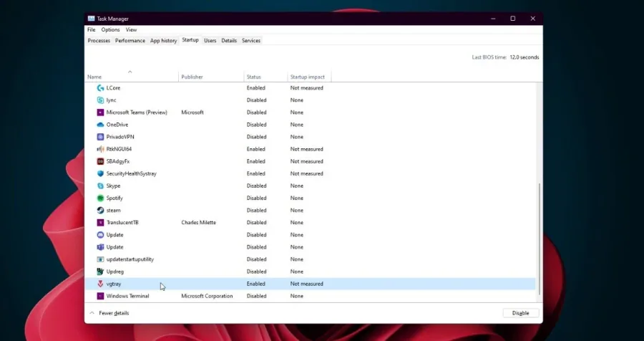Switch to the Processes tab
Screen dimensions: 644x341
coord(99,40)
